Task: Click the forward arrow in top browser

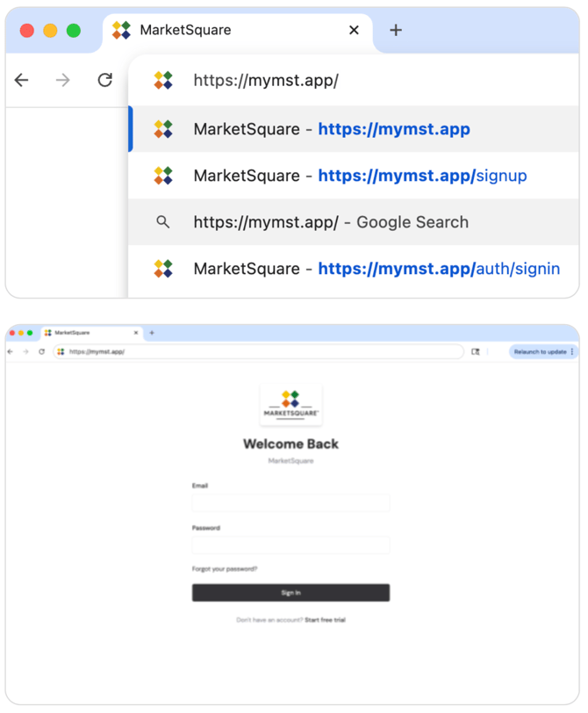Action: point(62,81)
